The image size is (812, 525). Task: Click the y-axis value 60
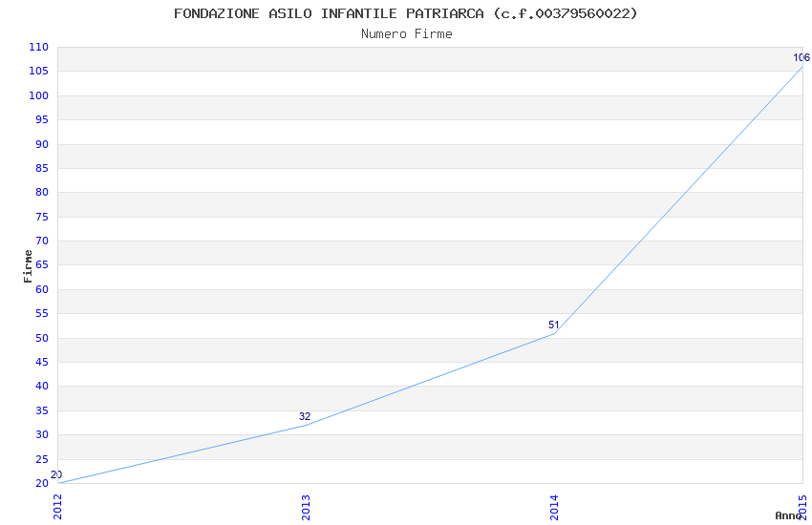tap(42, 289)
